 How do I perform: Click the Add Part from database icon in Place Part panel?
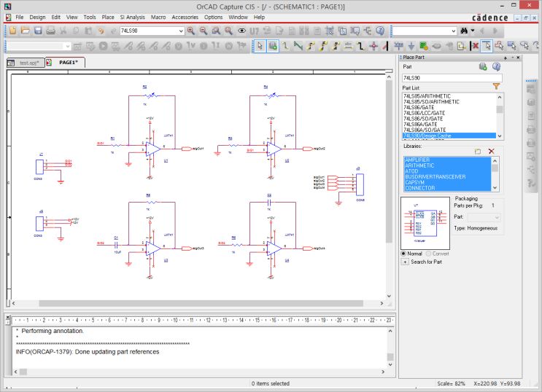coord(483,66)
